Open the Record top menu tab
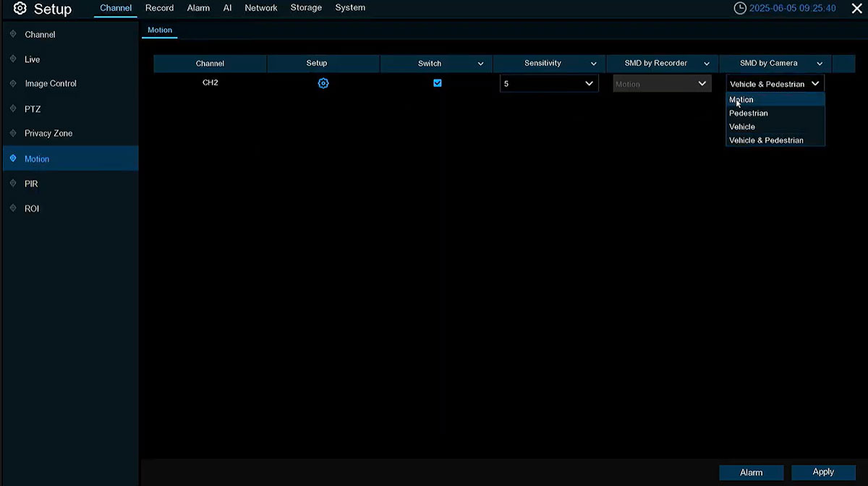This screenshot has width=868, height=486. [159, 8]
